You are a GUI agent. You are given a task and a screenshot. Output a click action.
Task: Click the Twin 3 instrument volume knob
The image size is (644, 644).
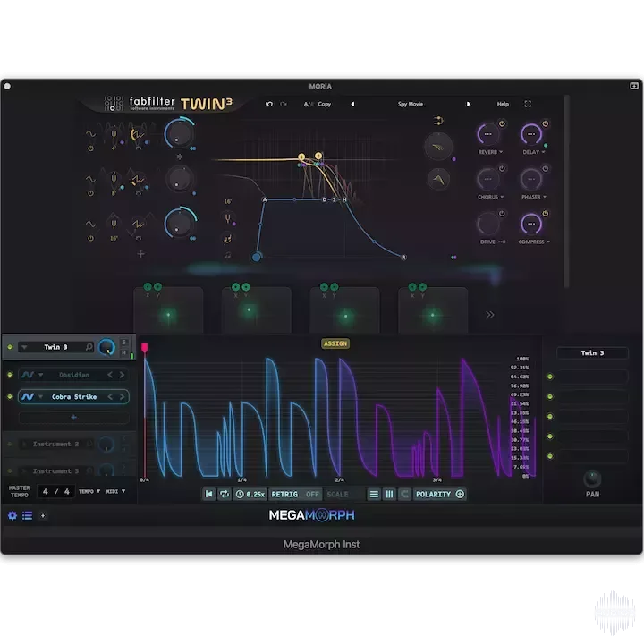click(x=106, y=347)
